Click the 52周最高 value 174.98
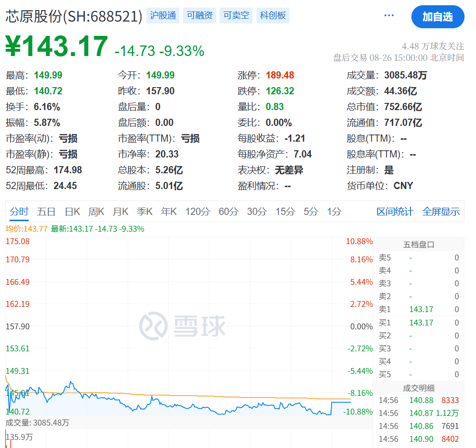This screenshot has width=476, height=448. [x=68, y=170]
